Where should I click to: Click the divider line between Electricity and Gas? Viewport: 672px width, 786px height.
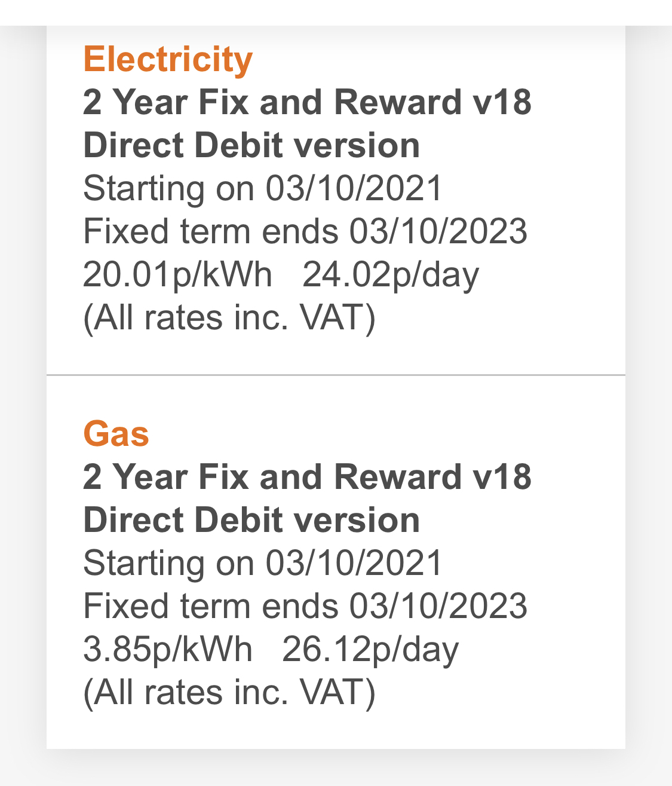(336, 375)
